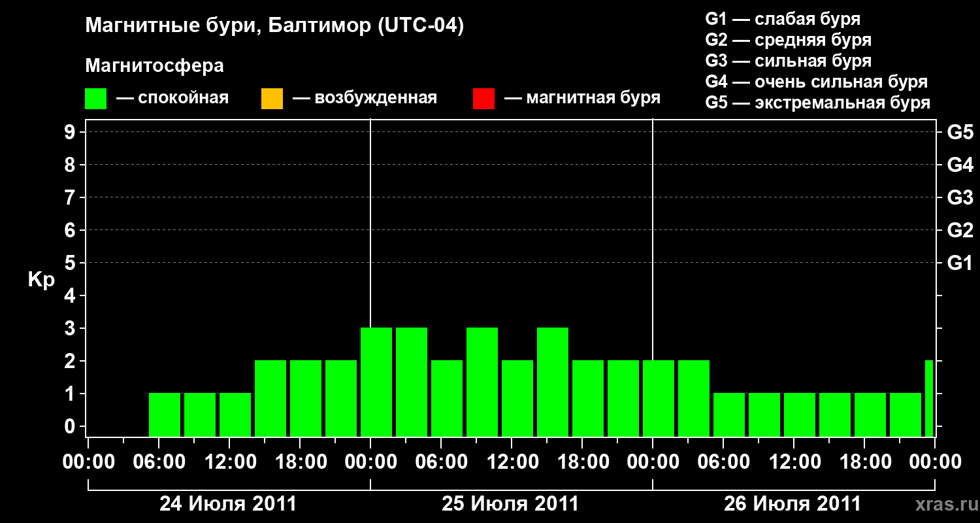Click legend line 'G4 — очень сильная буря'
This screenshot has width=980, height=523.
point(816,82)
